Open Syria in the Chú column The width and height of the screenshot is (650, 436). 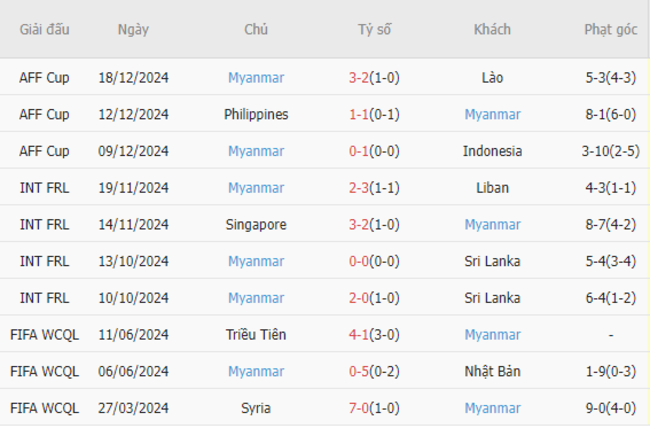[x=256, y=408]
